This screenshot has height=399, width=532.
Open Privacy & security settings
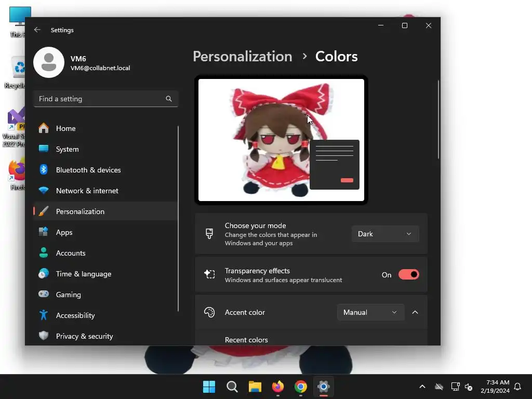click(105, 336)
